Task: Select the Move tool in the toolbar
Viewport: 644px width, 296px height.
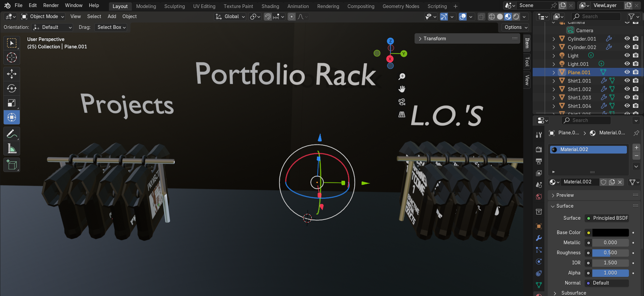Action: pos(12,74)
